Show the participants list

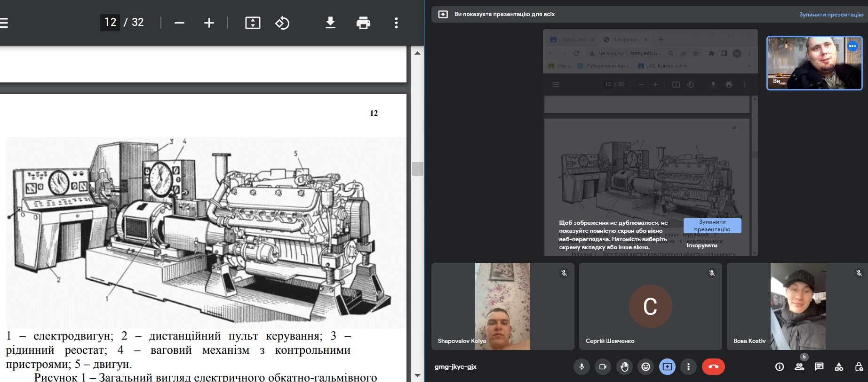799,366
